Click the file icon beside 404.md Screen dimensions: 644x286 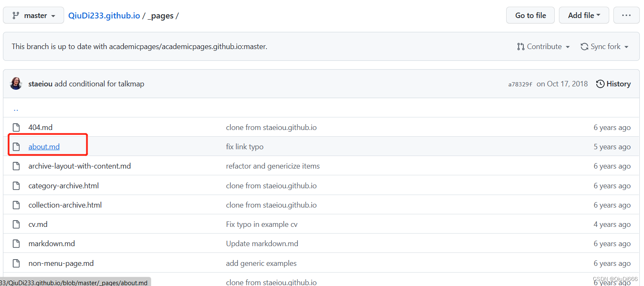pos(16,127)
